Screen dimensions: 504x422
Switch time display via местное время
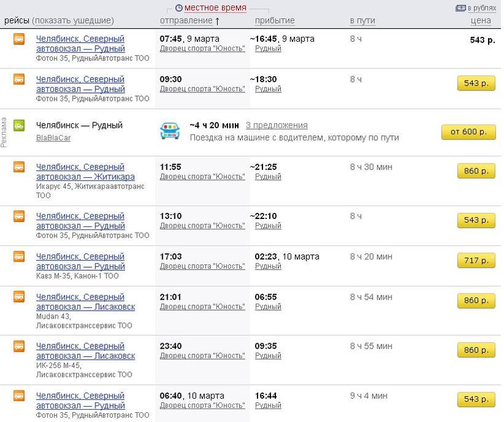point(216,8)
